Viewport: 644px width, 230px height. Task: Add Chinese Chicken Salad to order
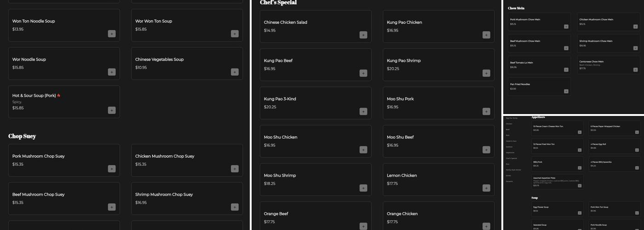pos(363,35)
